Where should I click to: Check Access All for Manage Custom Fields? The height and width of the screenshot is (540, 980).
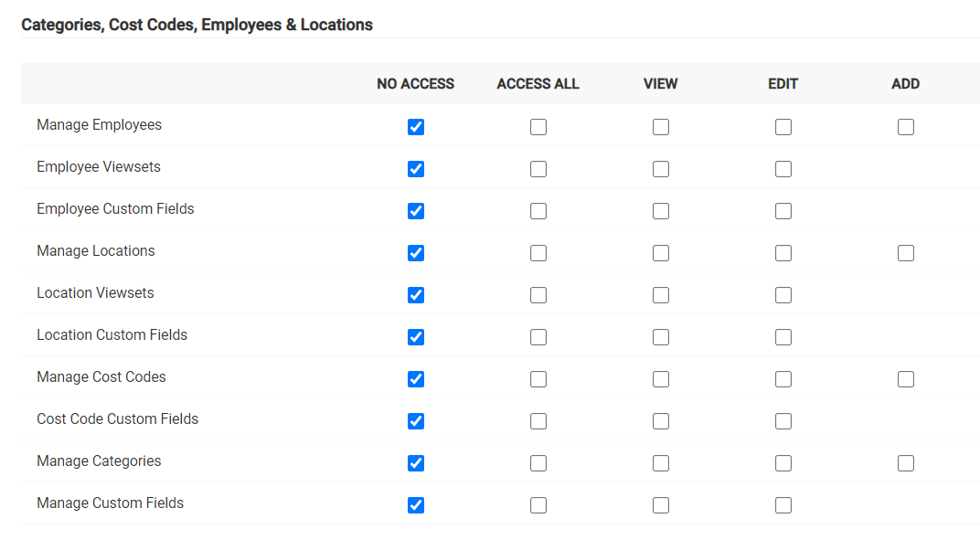[538, 505]
